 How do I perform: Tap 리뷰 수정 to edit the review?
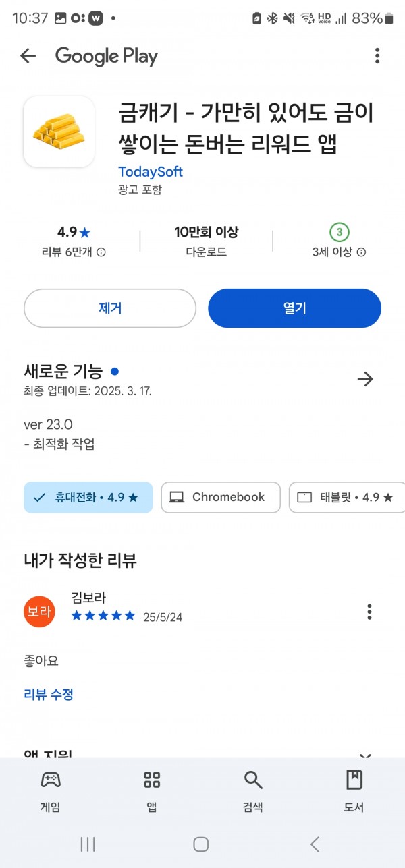click(x=49, y=694)
